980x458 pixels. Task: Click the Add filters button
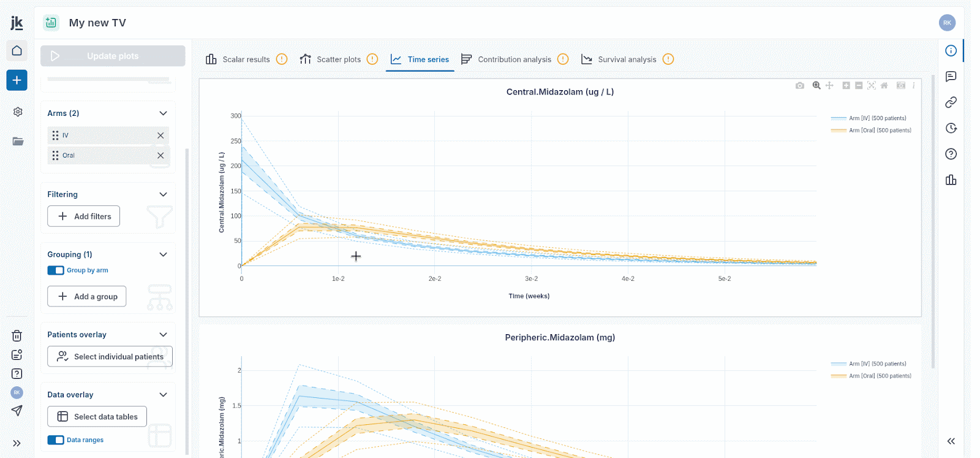84,216
